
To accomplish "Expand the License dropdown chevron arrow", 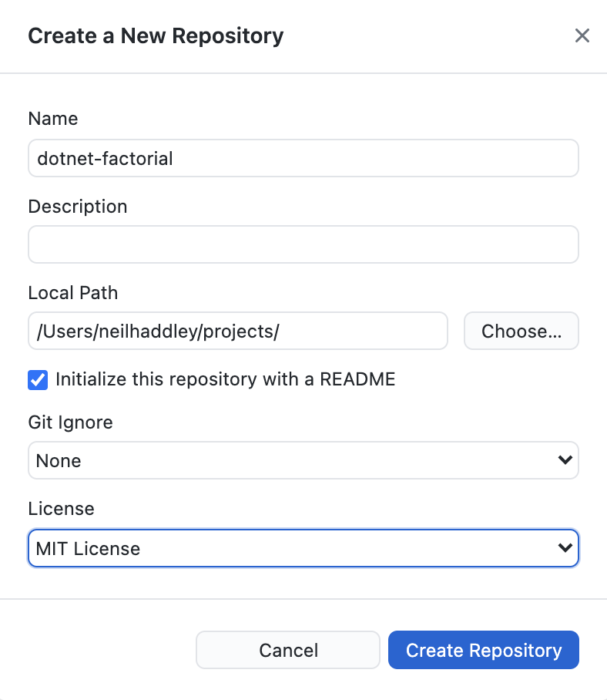I will [x=565, y=548].
